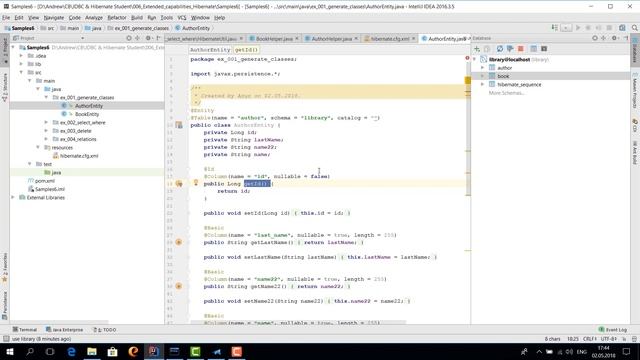Click the Search Everywhere magnifier icon
The width and height of the screenshot is (640, 360).
(x=635, y=28)
